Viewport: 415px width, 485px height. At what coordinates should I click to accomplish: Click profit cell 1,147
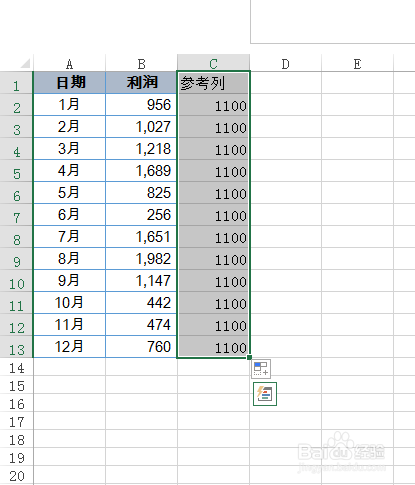pyautogui.click(x=141, y=281)
